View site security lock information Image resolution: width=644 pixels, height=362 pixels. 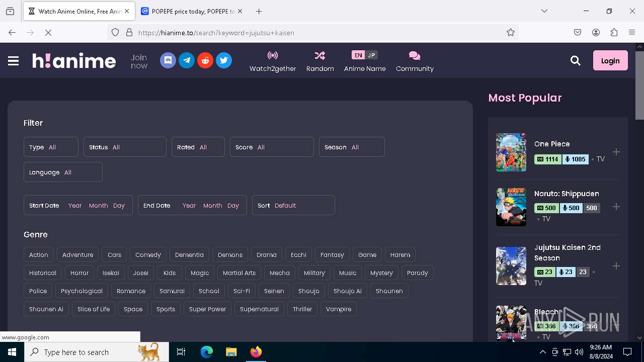(x=129, y=33)
